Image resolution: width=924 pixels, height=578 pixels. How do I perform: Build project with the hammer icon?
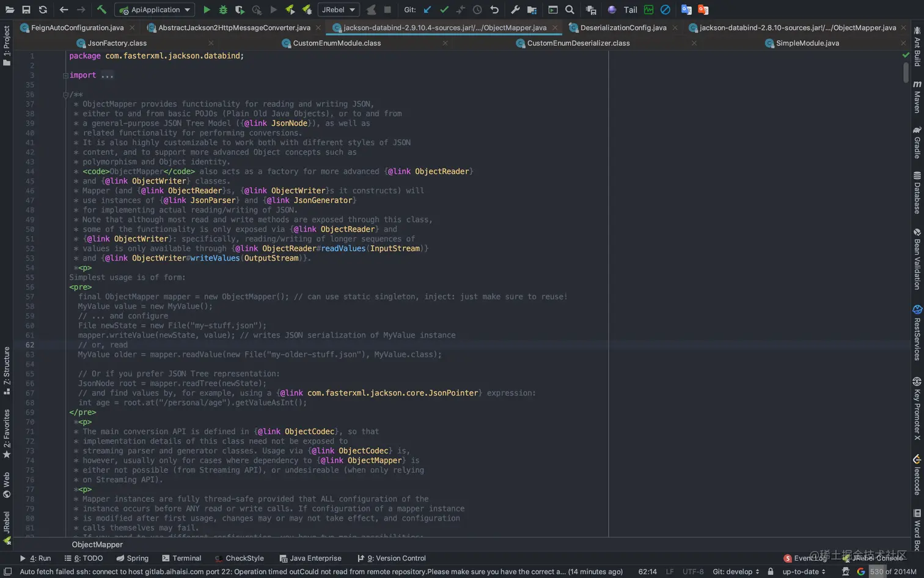click(x=101, y=10)
